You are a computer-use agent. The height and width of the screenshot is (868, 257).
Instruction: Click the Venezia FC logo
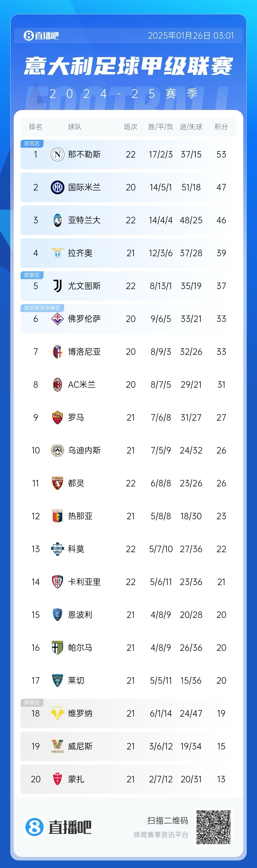pos(57,746)
